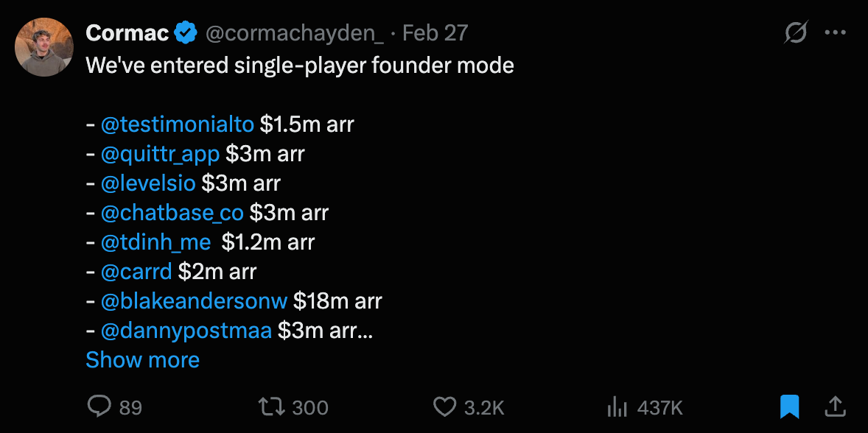
Task: Open the Feb 27 post timestamp
Action: (435, 33)
